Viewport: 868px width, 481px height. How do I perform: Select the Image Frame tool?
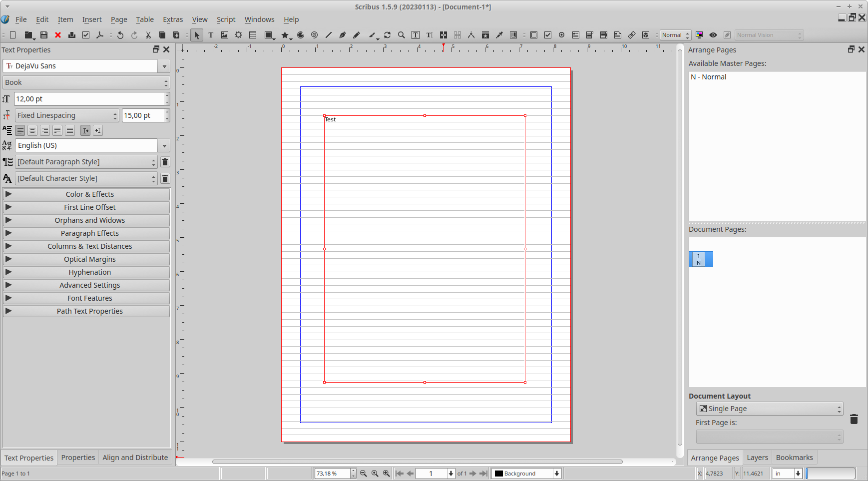pyautogui.click(x=225, y=35)
